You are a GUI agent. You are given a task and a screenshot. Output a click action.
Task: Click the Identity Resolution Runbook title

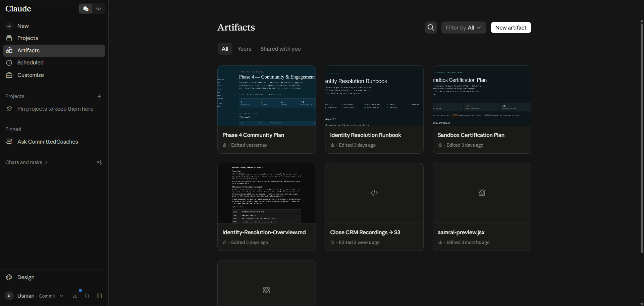click(366, 135)
